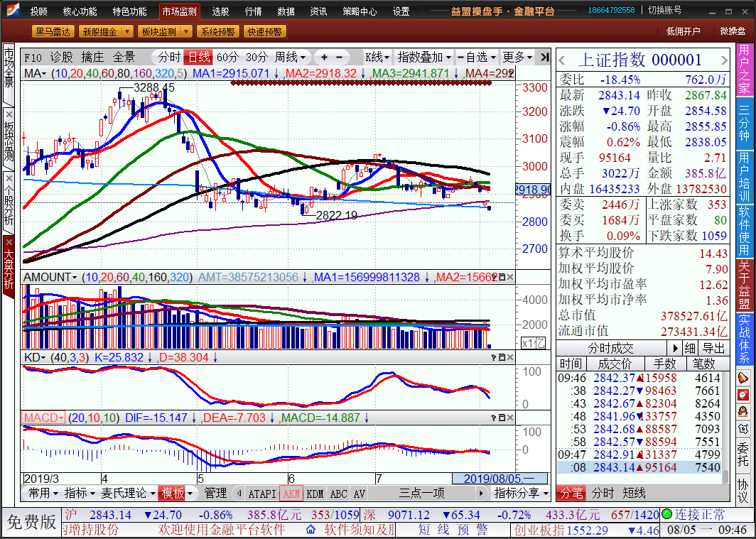Click the 系统预警 button
This screenshot has width=756, height=539.
(x=217, y=32)
